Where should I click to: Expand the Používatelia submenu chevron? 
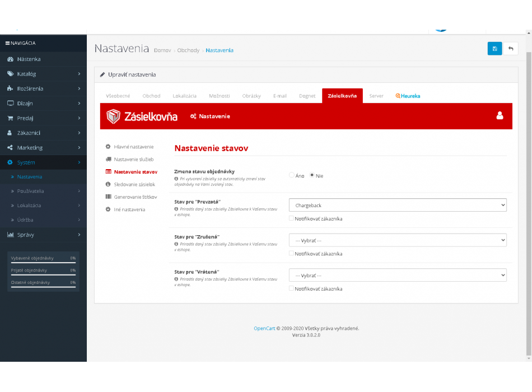pos(79,191)
